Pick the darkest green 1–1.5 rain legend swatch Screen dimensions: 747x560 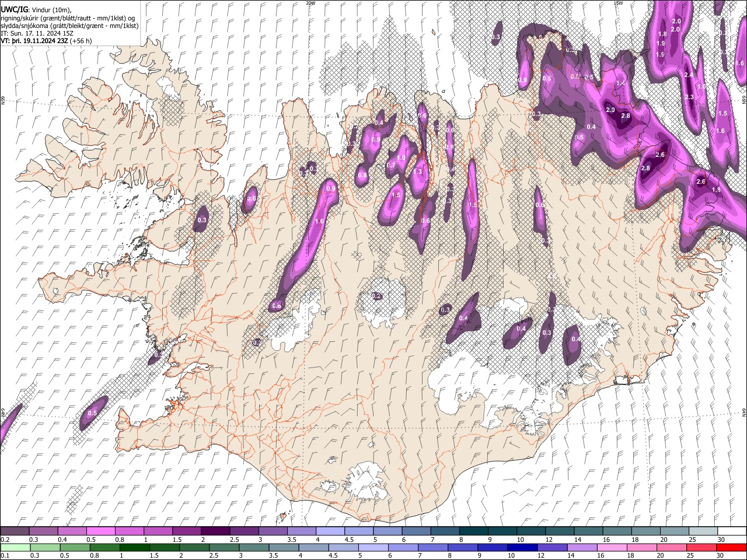point(134,548)
